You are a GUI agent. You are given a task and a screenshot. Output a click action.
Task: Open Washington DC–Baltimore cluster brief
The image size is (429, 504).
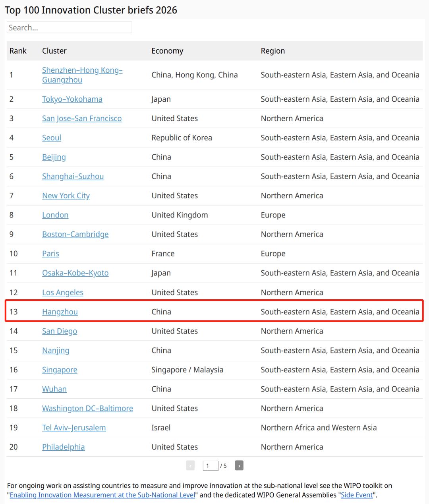(x=87, y=408)
